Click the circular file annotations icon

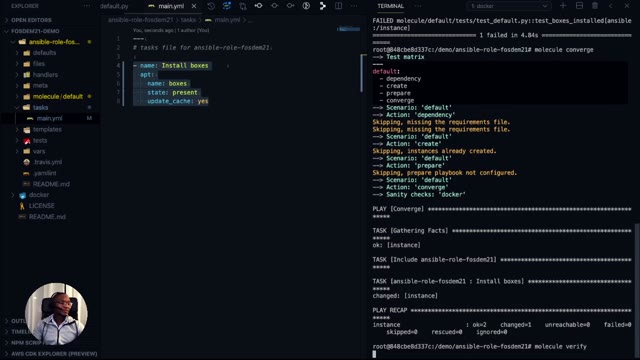pyautogui.click(x=306, y=6)
